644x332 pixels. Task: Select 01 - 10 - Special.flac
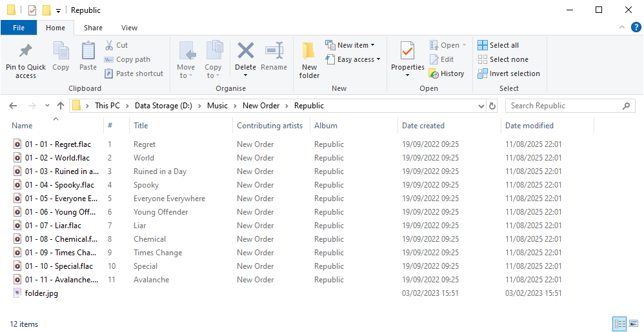(59, 266)
